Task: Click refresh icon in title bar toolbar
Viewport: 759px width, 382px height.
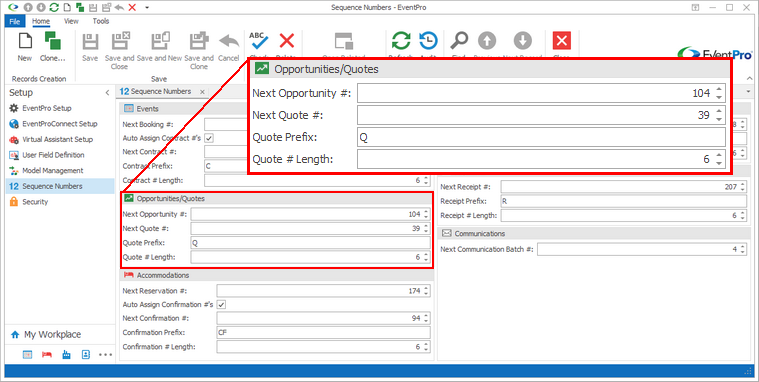Action: coord(54,7)
